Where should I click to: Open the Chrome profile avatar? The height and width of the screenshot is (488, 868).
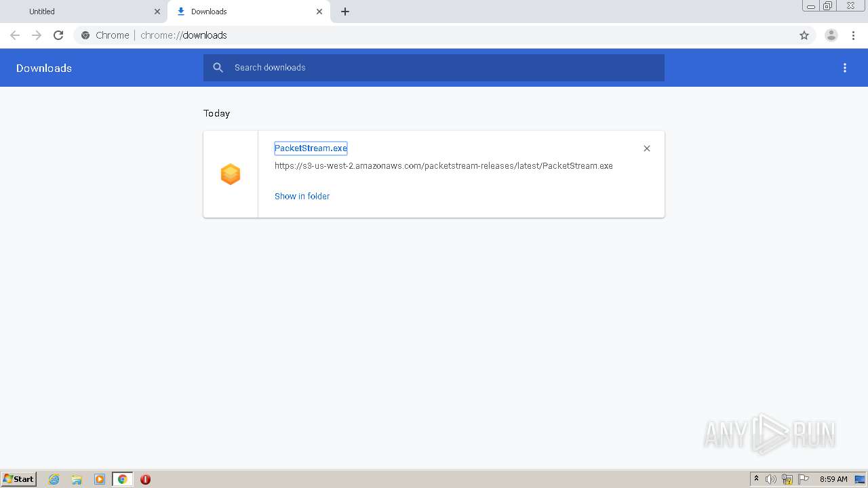pyautogui.click(x=831, y=35)
